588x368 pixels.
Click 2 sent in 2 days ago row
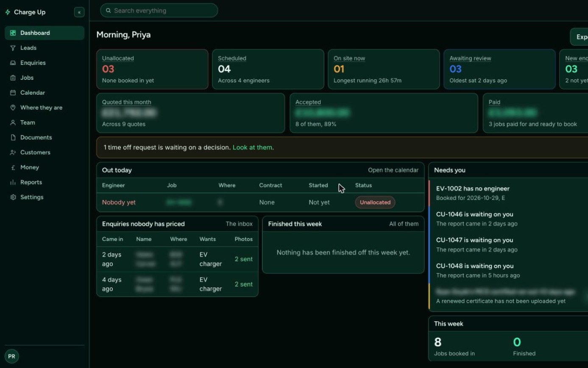[x=244, y=259]
